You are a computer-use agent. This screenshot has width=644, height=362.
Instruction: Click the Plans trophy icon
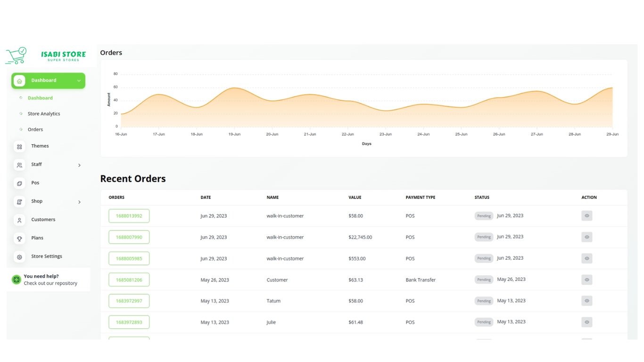point(19,239)
